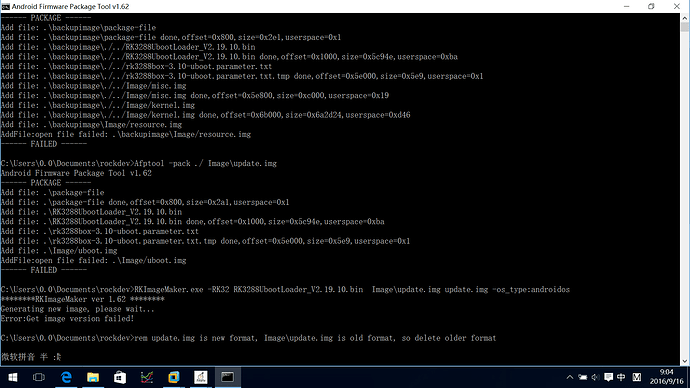
Task: Switch the Chinese input mode indicator
Action: (621, 377)
